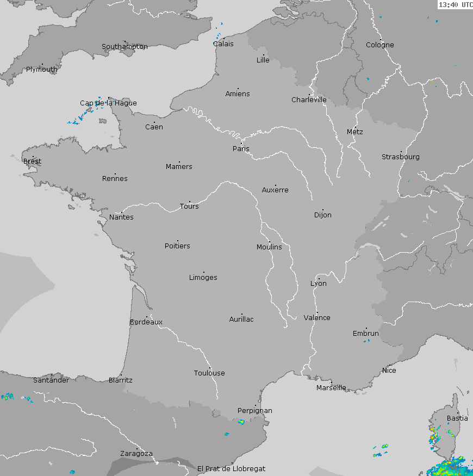The image size is (473, 476).
Task: Select the Cap de la Hague label
Action: tap(108, 103)
